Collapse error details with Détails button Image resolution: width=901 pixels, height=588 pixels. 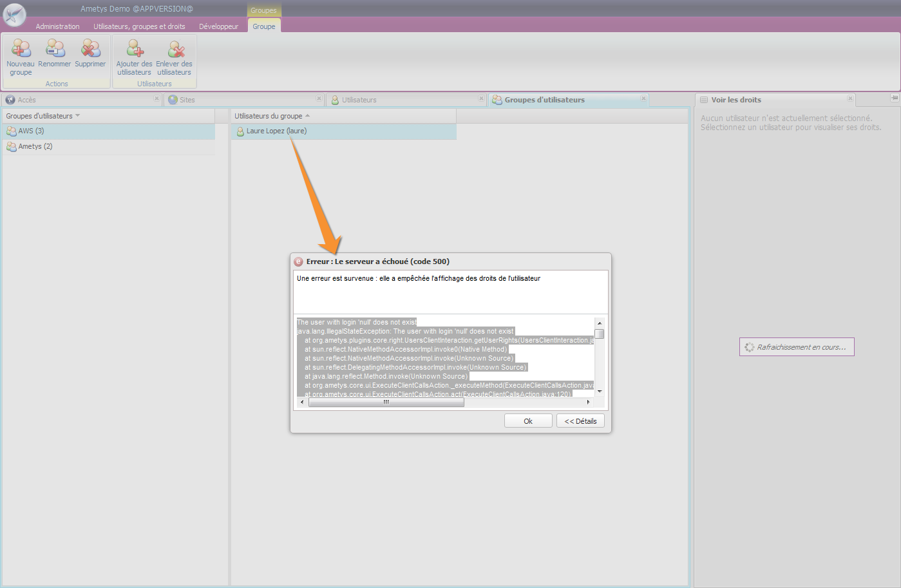coord(580,421)
